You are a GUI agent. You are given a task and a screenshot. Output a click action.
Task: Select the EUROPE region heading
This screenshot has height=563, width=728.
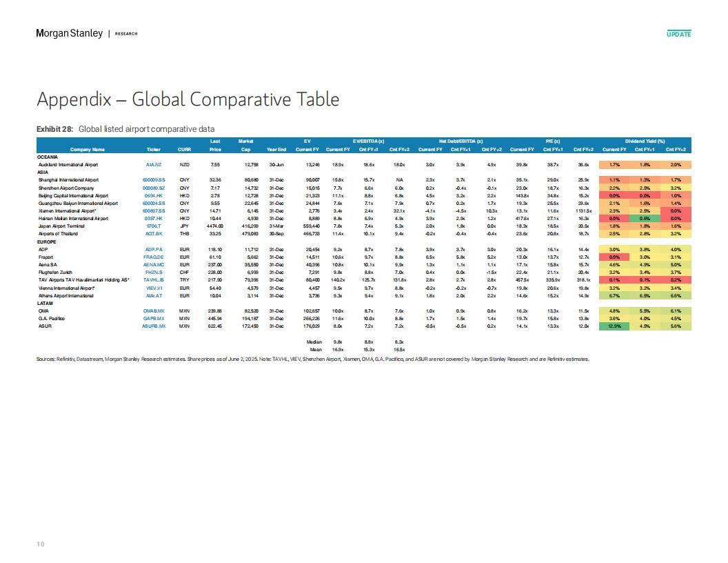46,242
